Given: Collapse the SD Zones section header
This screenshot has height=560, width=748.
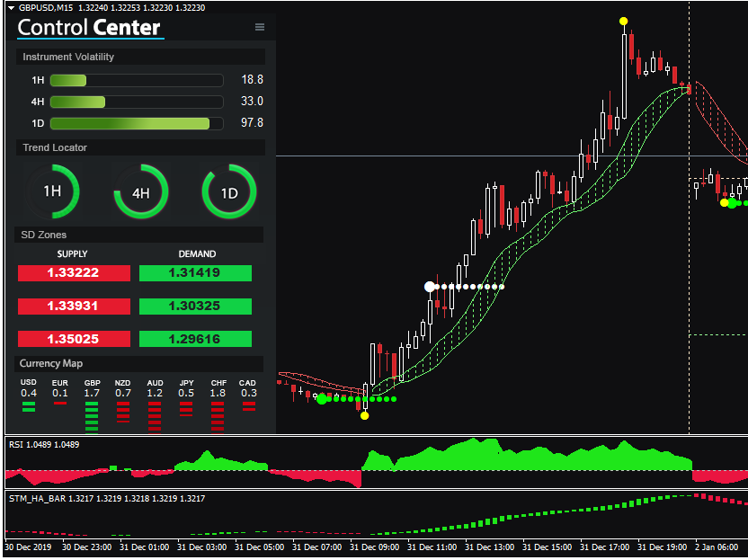Looking at the screenshot, I should click(141, 235).
